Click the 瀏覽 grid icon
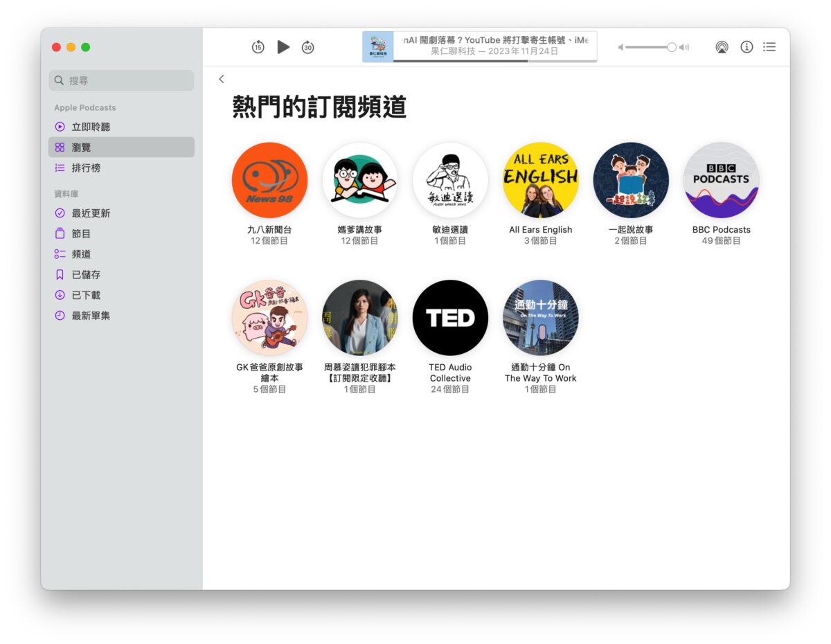The width and height of the screenshot is (831, 644). tap(60, 147)
